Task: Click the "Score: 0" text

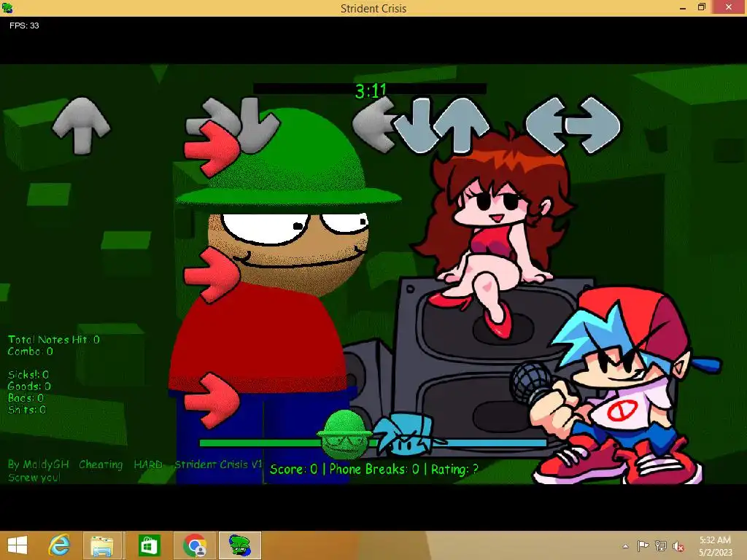Action: pos(293,470)
